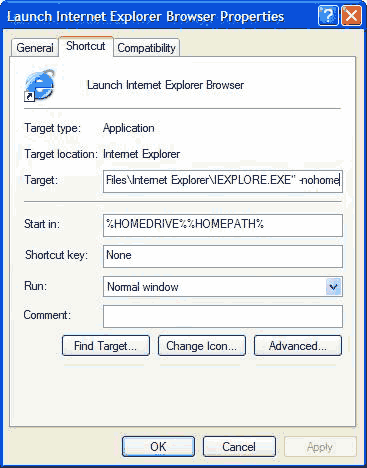Click the 'Shortcut key:' label

point(56,255)
